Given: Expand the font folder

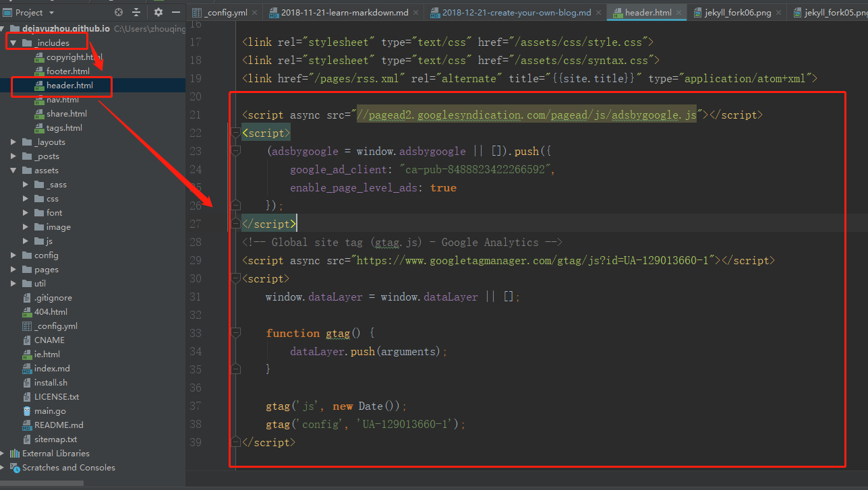Looking at the screenshot, I should click(x=26, y=213).
